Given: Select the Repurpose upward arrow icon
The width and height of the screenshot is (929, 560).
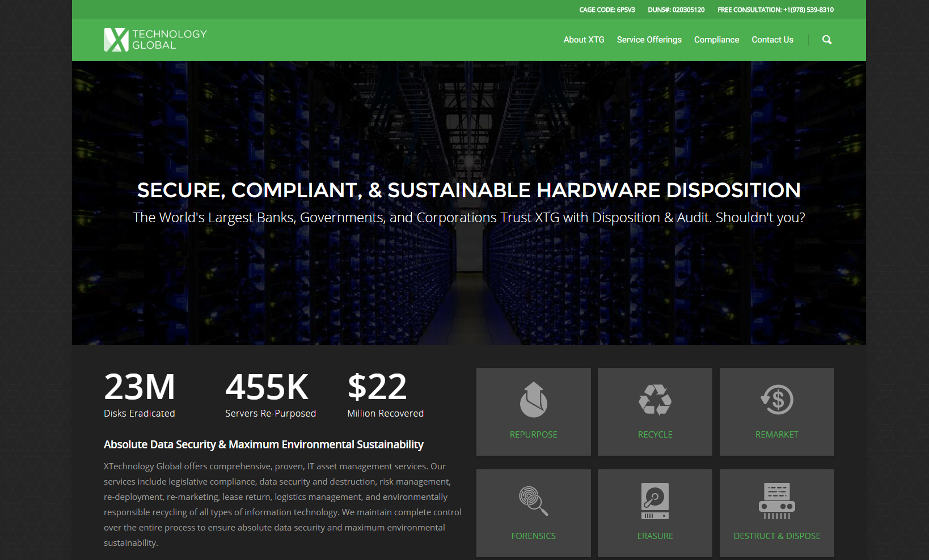Looking at the screenshot, I should tap(534, 400).
